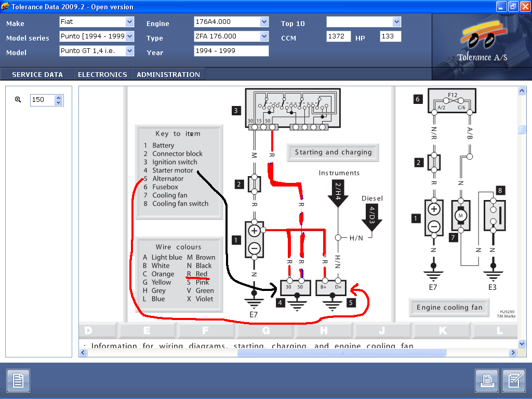Click the app icon in the title bar
Screen dimensions: 532x399
pos(5,6)
